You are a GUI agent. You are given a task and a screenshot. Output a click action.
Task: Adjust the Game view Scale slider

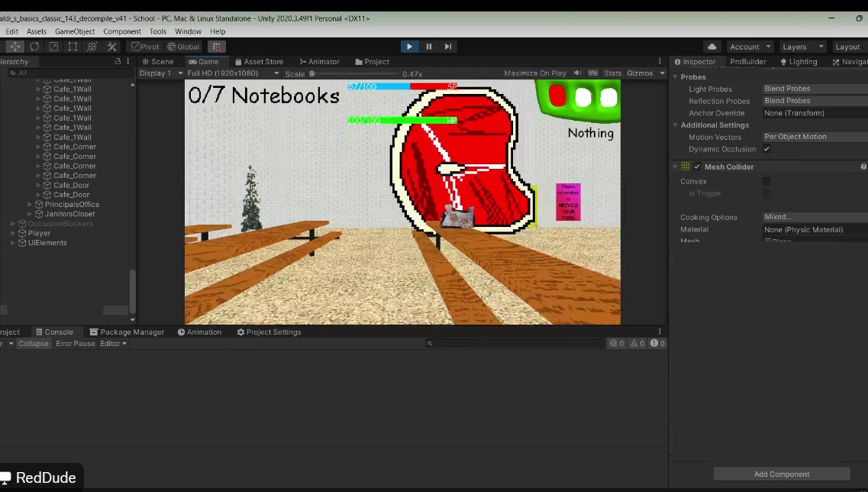point(354,73)
